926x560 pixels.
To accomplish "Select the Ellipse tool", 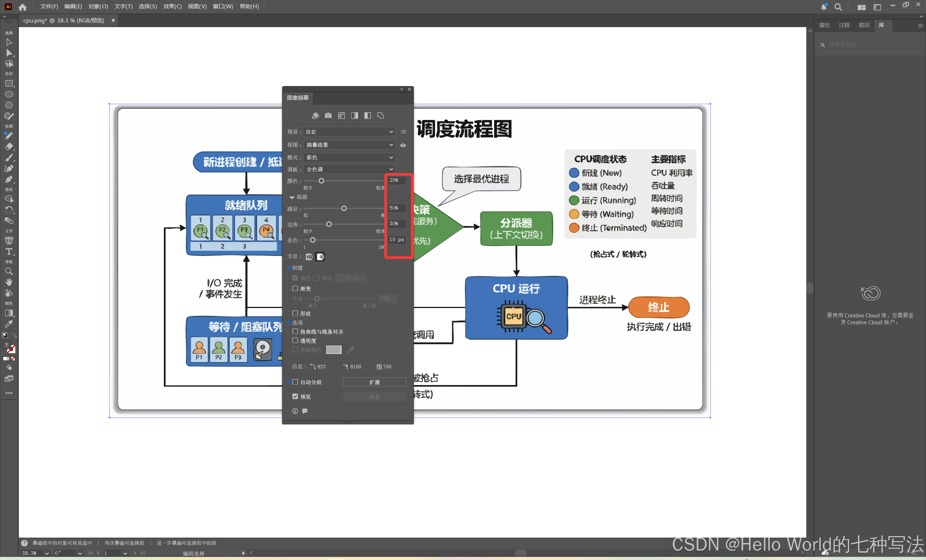I will [9, 94].
